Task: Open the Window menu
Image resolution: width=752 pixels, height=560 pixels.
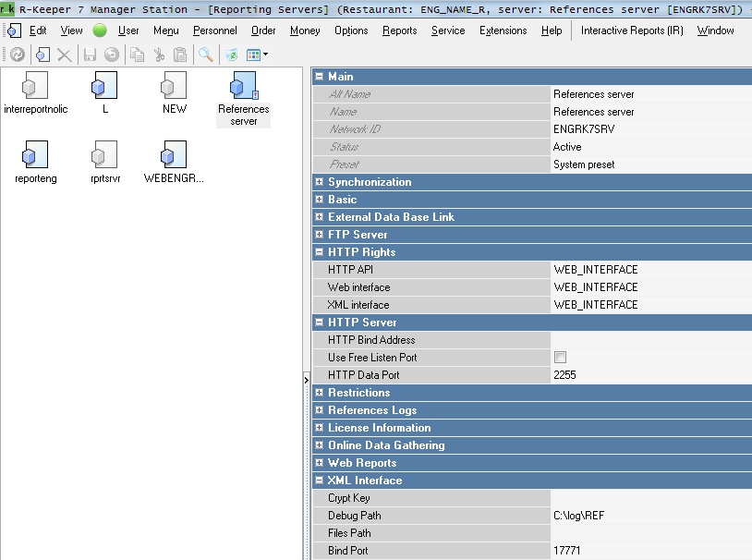Action: coord(715,30)
